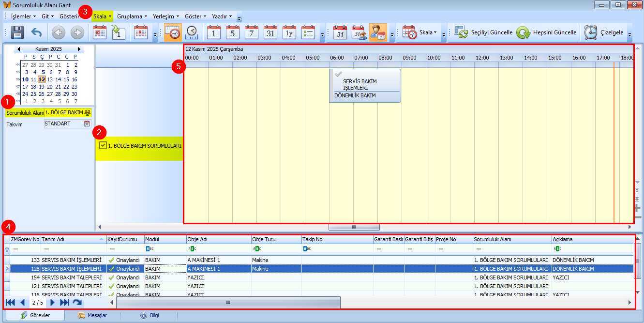The width and height of the screenshot is (644, 323).
Task: Open the 5-day view in the Gantt
Action: 232,32
